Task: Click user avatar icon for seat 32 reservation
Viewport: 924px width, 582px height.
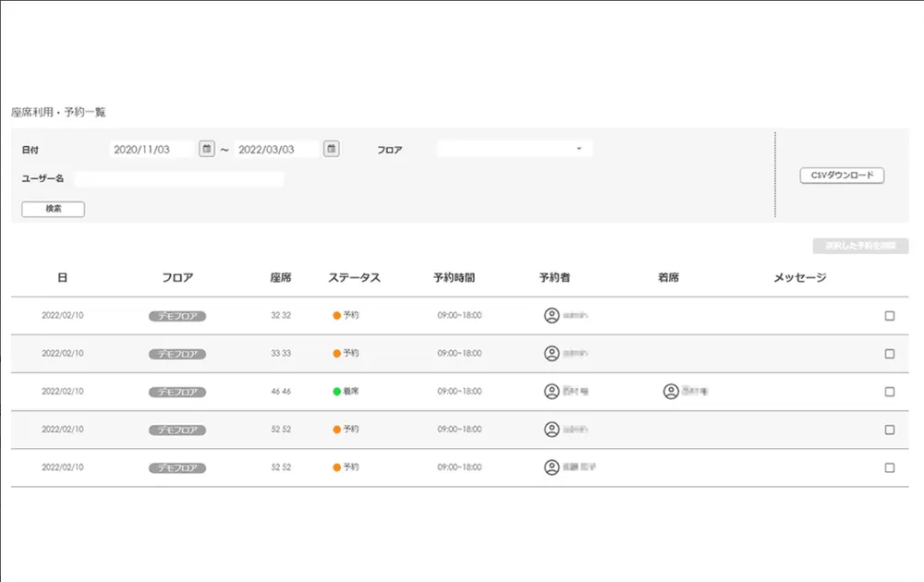Action: 552,316
